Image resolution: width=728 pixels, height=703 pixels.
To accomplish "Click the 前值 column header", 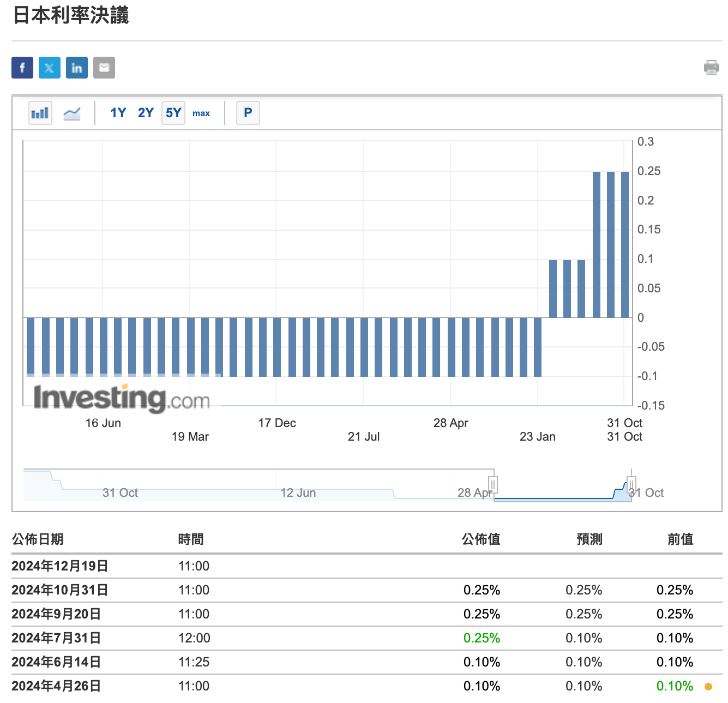I will (x=681, y=539).
